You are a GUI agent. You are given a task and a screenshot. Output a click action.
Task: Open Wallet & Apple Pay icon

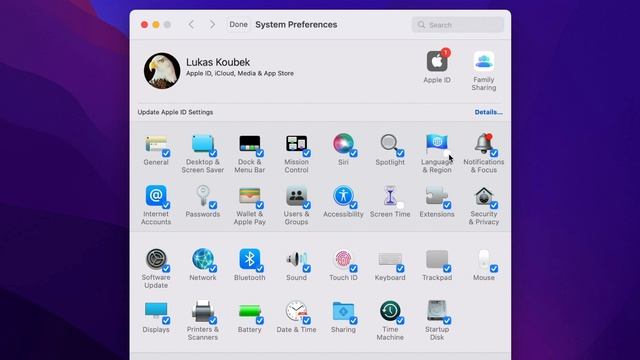tap(249, 196)
